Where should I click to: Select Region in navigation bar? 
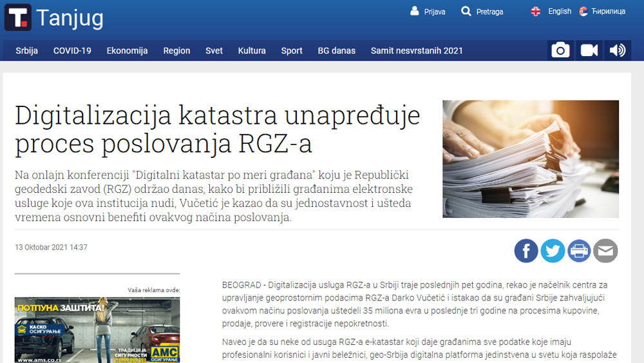(x=176, y=50)
